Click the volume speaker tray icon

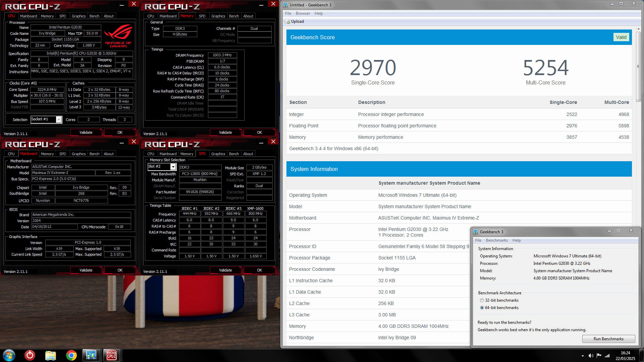[591, 356]
